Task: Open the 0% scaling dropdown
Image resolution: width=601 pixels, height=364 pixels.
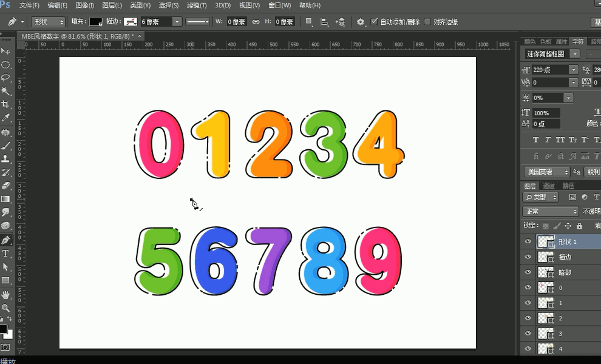Action: (x=568, y=98)
